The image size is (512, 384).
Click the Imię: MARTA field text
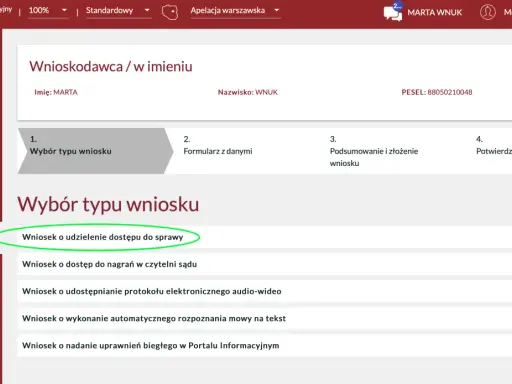pyautogui.click(x=56, y=92)
